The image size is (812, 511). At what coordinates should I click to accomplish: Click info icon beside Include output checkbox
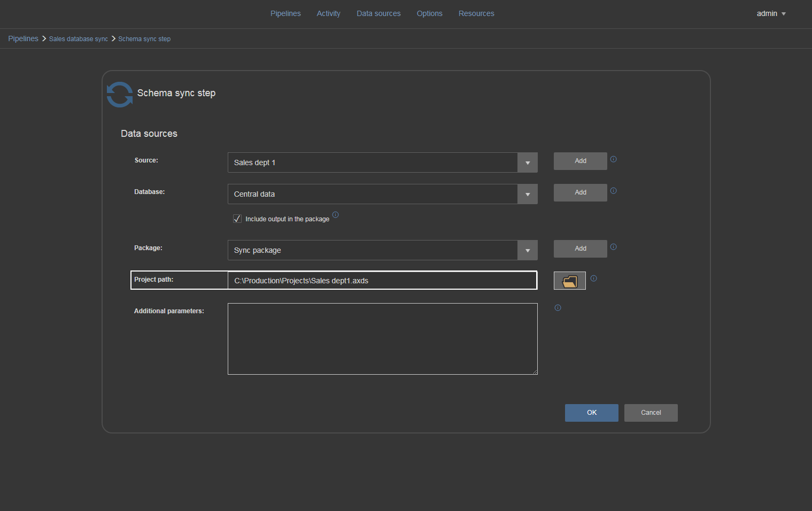335,215
